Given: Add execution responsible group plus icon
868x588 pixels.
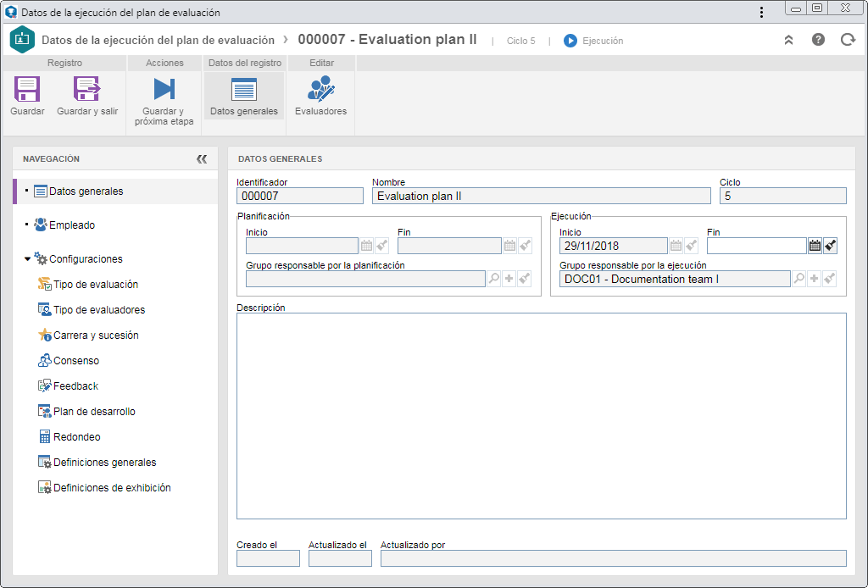Looking at the screenshot, I should point(815,279).
